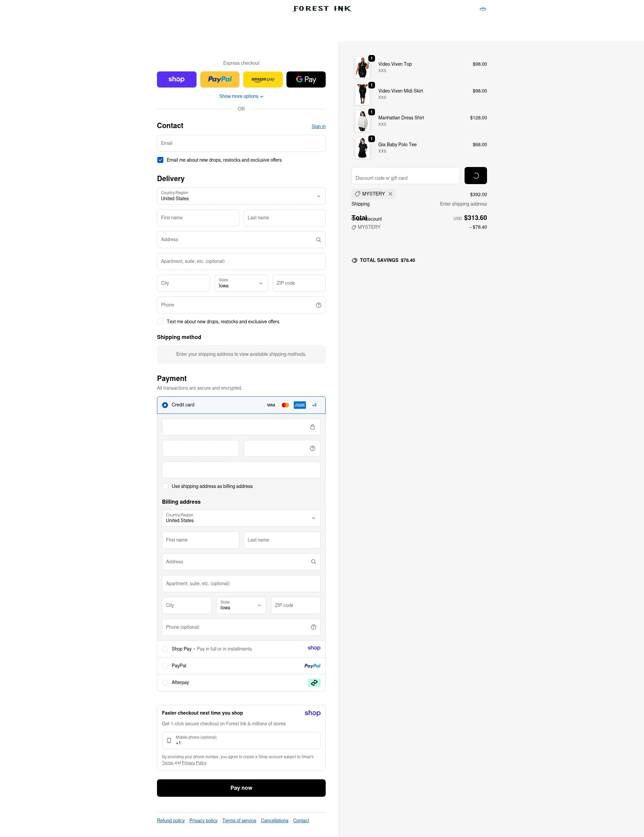Enable text me about new drops offers
Viewport: 644px width, 837px height.
(x=160, y=322)
